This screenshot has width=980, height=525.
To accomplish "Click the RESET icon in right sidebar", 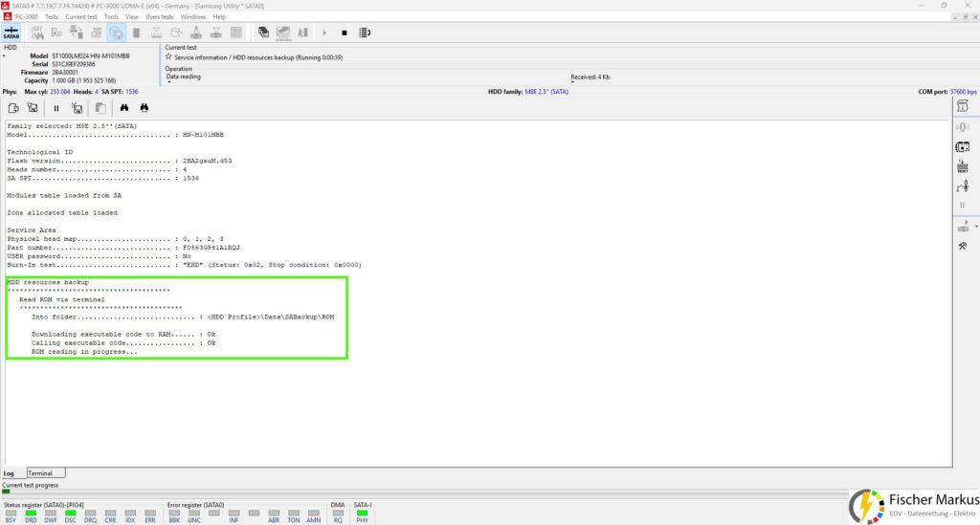I will pos(963,166).
